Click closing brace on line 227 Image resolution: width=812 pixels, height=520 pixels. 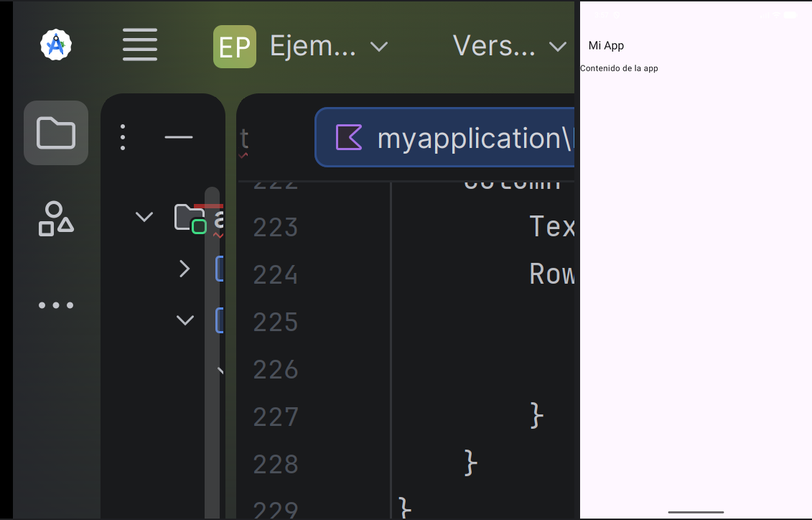[x=537, y=415]
